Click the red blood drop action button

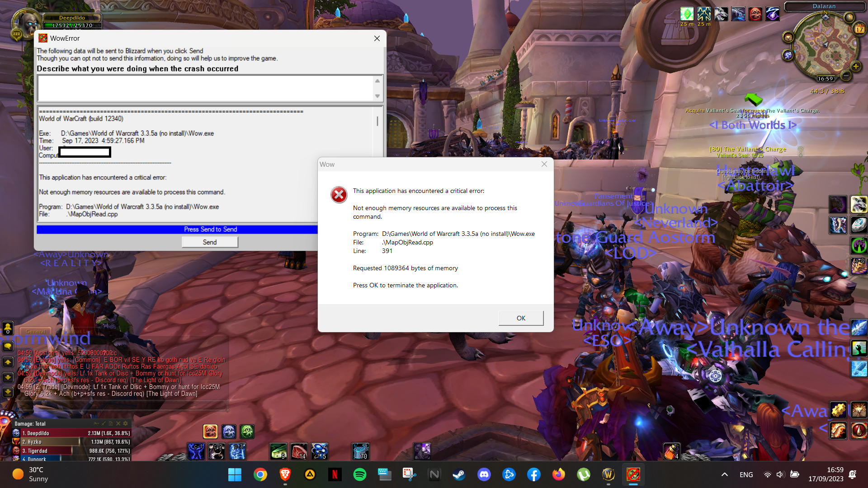[859, 430]
